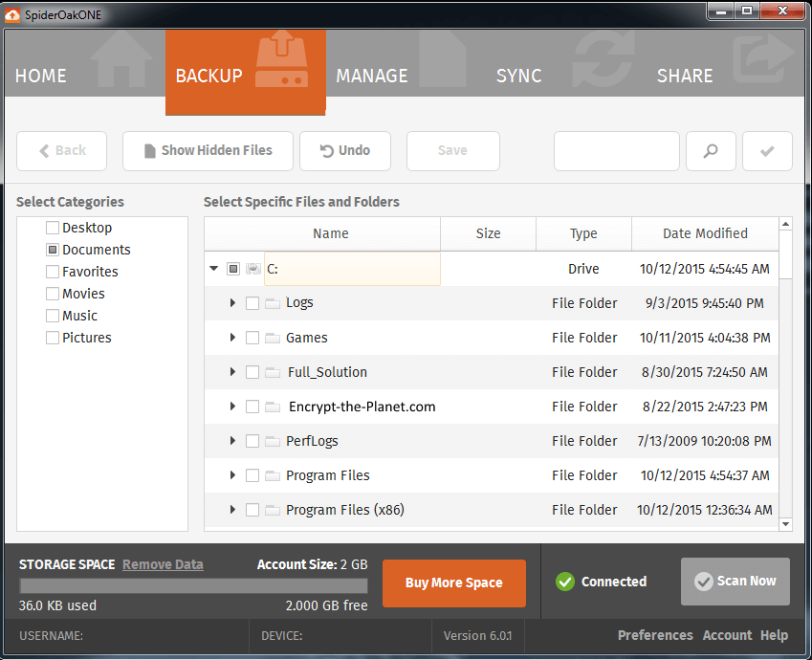Toggle the Documents category checkbox
Viewport: 812px width, 660px height.
[x=53, y=250]
